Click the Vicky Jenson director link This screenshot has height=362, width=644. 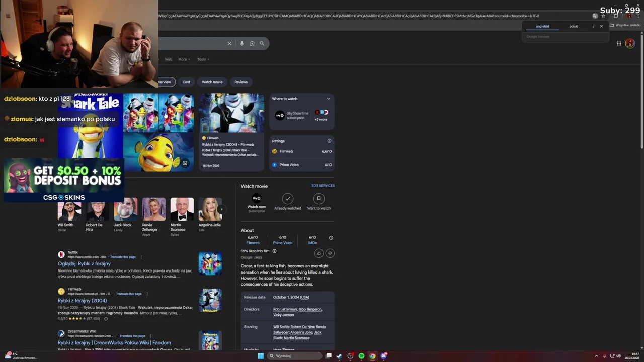[283, 315]
